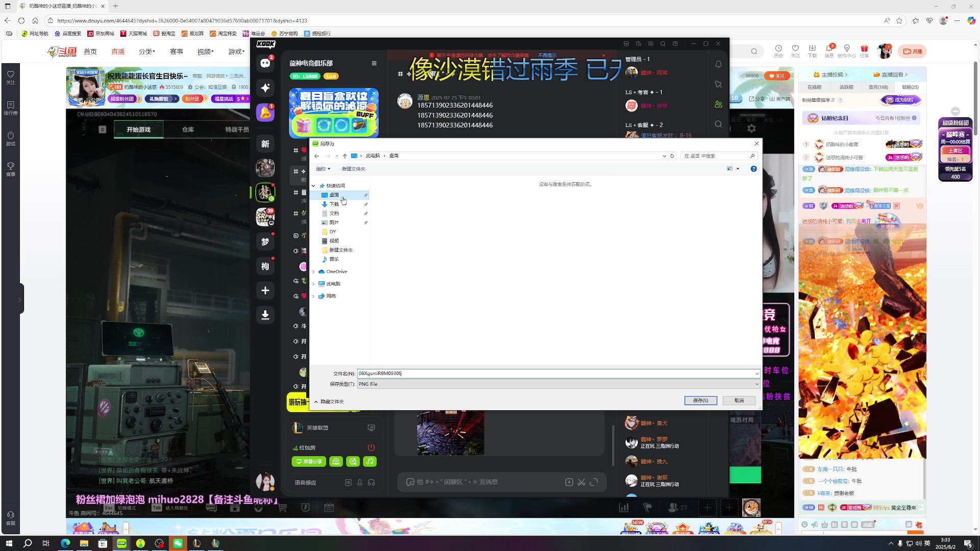The height and width of the screenshot is (551, 980).
Task: Select 下载 folder in Save As sidebar
Action: tap(334, 204)
